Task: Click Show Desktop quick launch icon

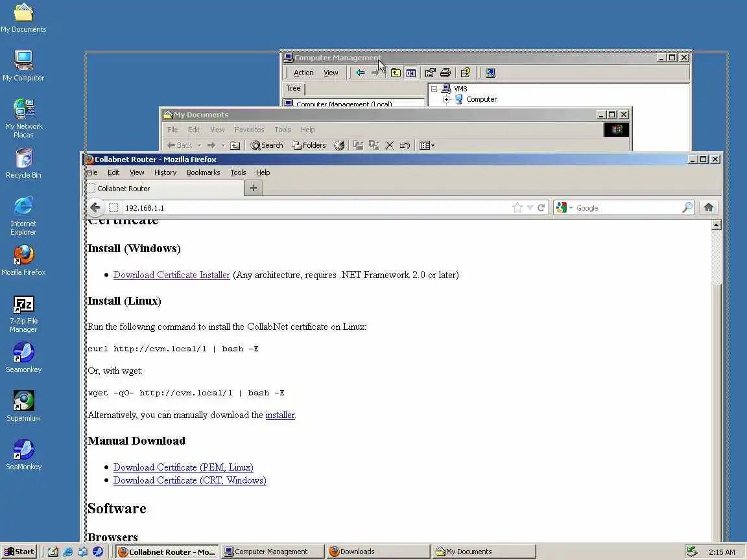Action: point(53,552)
